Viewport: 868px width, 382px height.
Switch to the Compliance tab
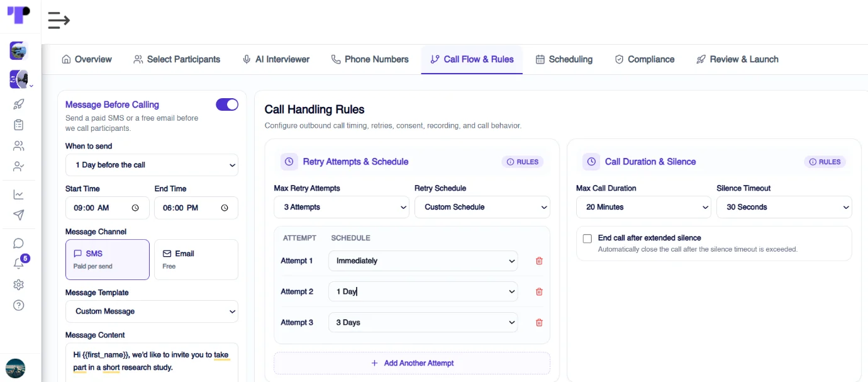coord(644,59)
